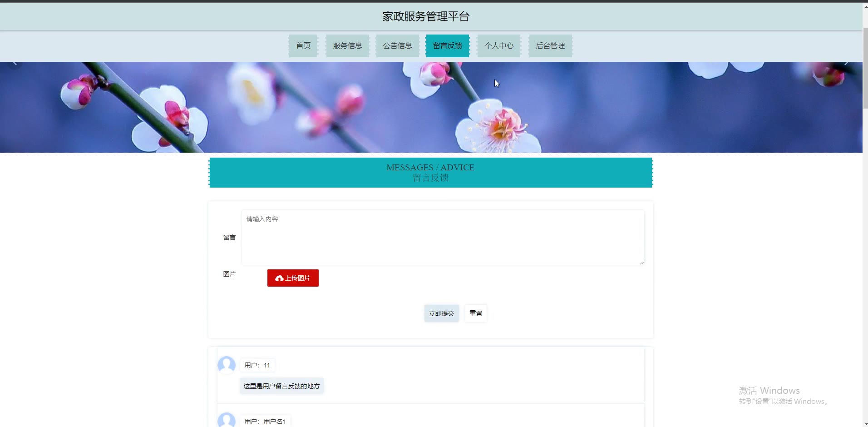The image size is (868, 427).
Task: Click the 家政服务管理平台 site title
Action: point(426,16)
